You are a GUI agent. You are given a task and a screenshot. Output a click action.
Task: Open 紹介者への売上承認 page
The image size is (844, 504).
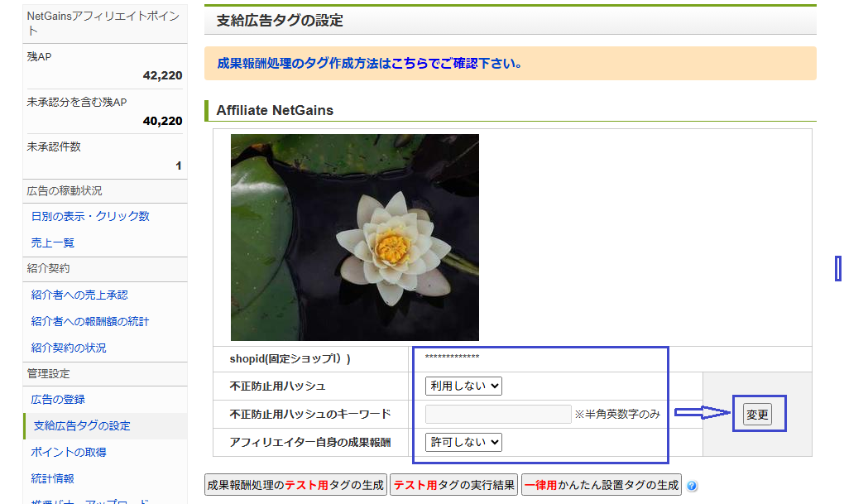[79, 295]
